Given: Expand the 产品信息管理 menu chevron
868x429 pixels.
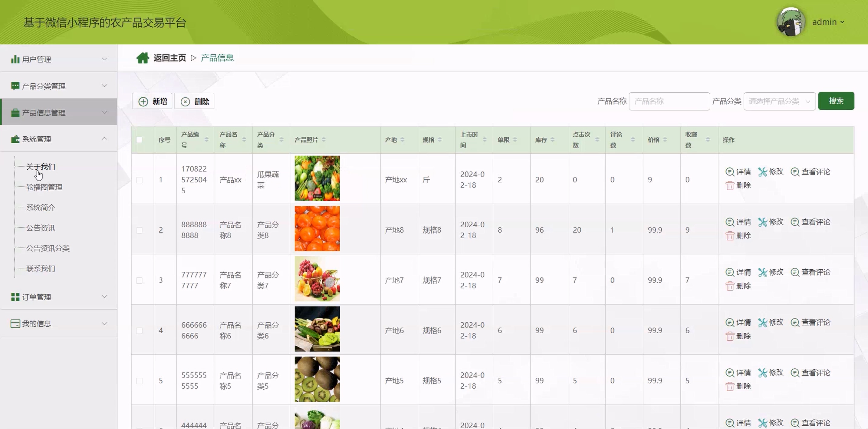Looking at the screenshot, I should [104, 112].
